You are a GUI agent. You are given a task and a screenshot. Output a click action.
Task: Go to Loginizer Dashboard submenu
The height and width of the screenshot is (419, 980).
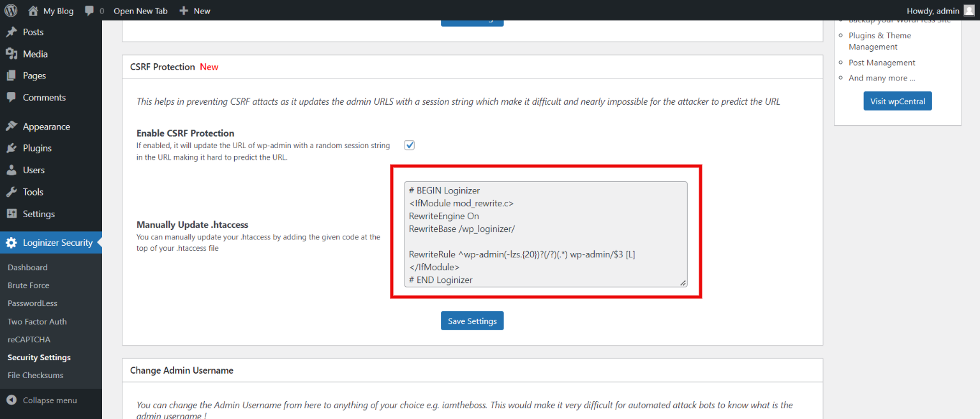[27, 267]
